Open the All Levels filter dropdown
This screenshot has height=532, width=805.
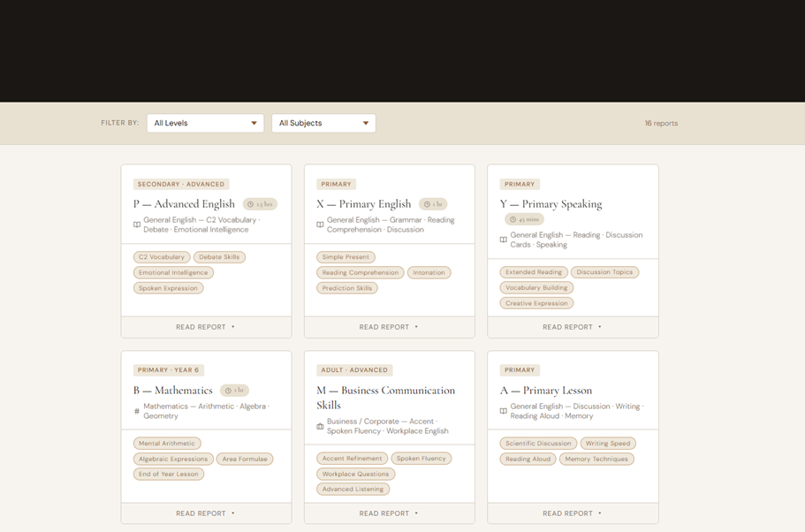click(205, 123)
